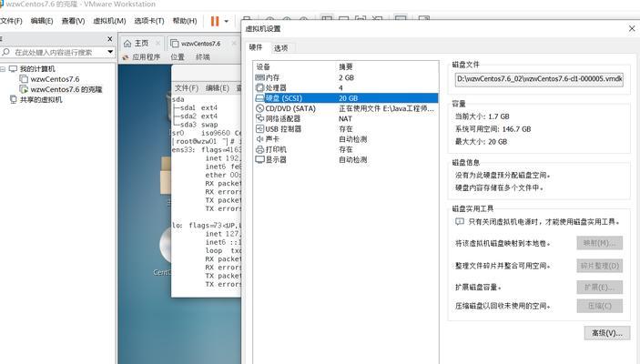Click 硬盘内容存储在多个文件中 text
The image size is (640, 364).
(x=499, y=187)
